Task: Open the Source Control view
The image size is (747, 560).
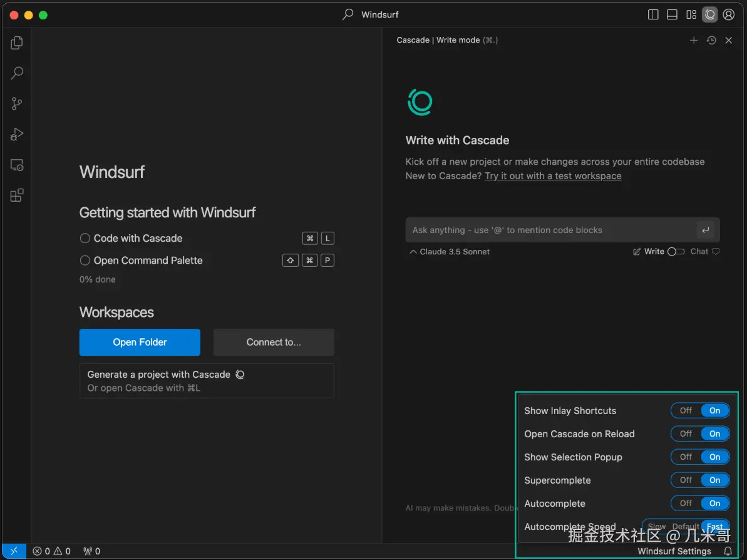Action: 17,104
